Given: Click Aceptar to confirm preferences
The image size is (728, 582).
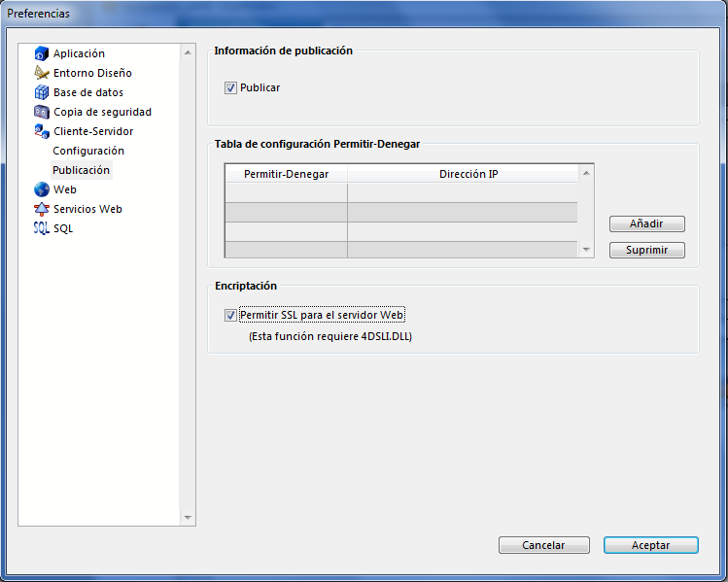Looking at the screenshot, I should [650, 545].
